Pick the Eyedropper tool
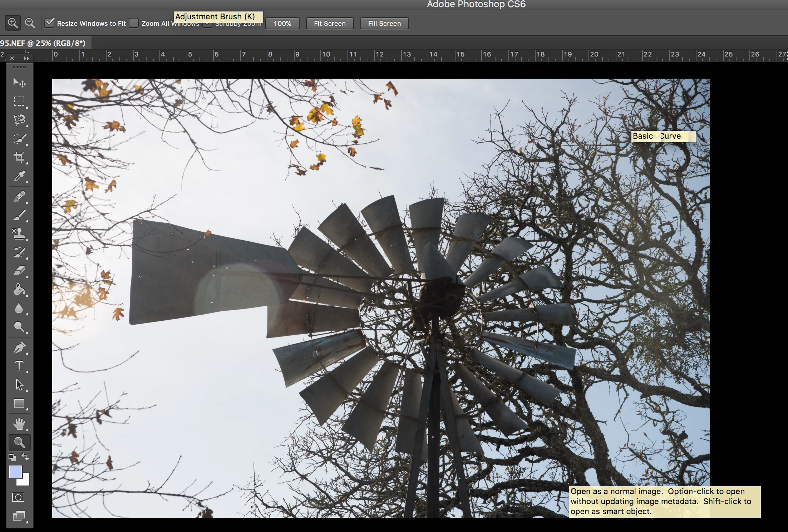 pos(19,176)
